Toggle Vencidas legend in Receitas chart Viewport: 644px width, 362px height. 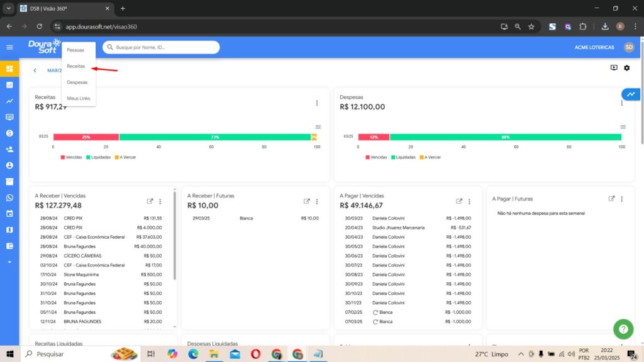pos(71,157)
